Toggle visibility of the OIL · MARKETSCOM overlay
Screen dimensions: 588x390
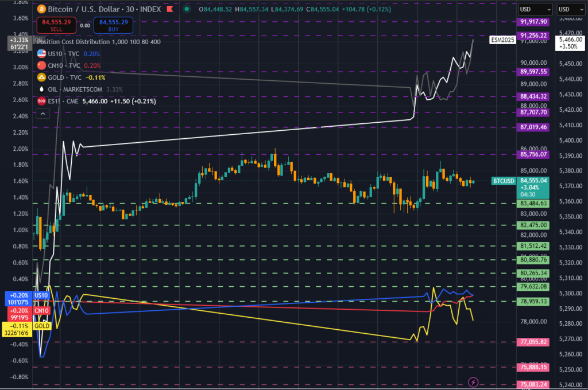[75, 89]
